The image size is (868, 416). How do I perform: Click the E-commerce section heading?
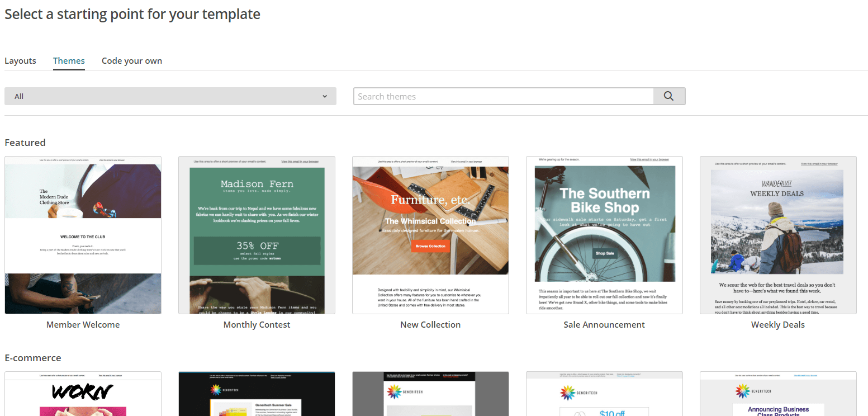click(33, 358)
